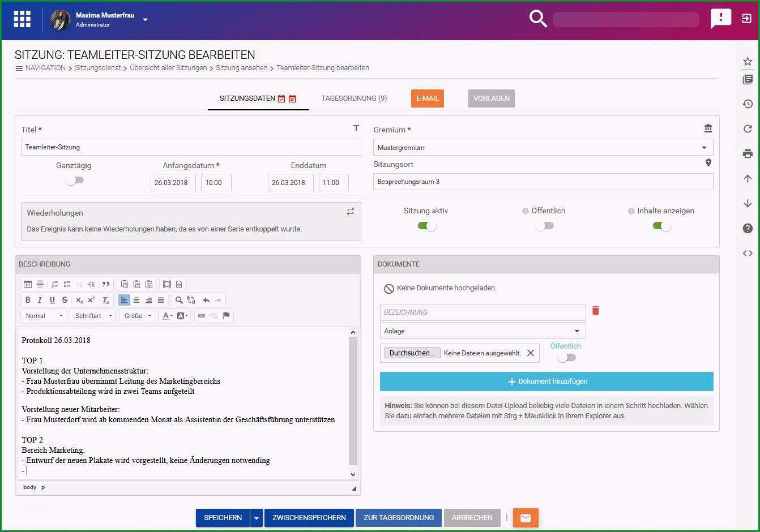Open the library icon below the star

click(748, 80)
